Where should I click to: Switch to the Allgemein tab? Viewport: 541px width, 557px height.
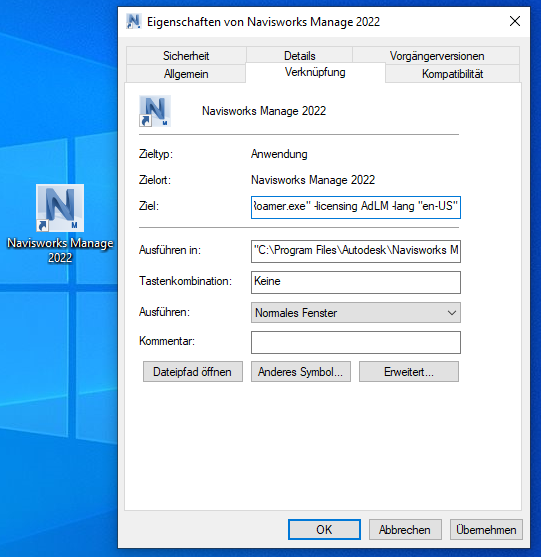pyautogui.click(x=186, y=74)
